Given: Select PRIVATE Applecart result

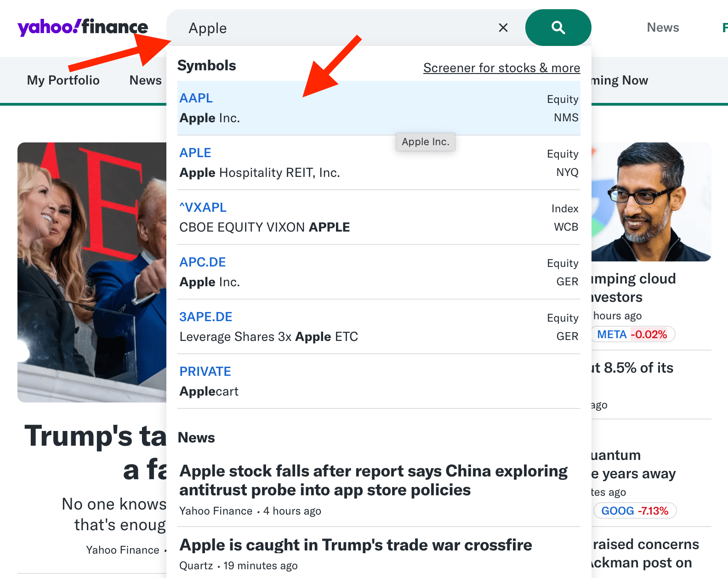Looking at the screenshot, I should point(379,381).
